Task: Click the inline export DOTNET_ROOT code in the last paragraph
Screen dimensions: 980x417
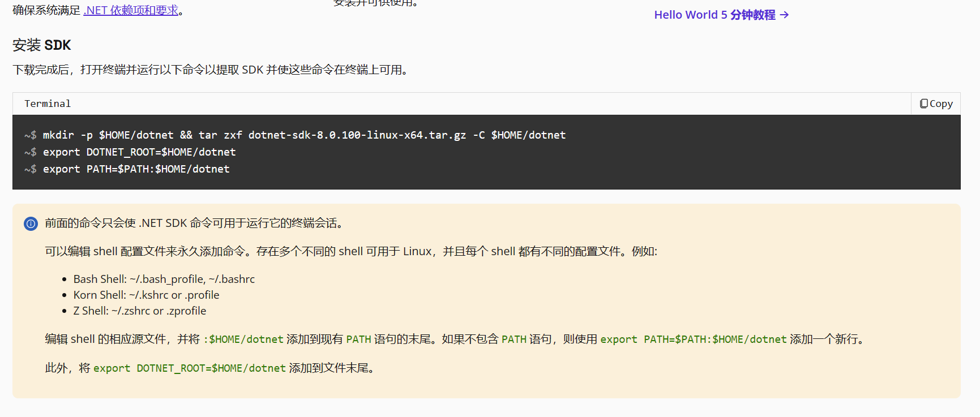Action: pyautogui.click(x=190, y=368)
